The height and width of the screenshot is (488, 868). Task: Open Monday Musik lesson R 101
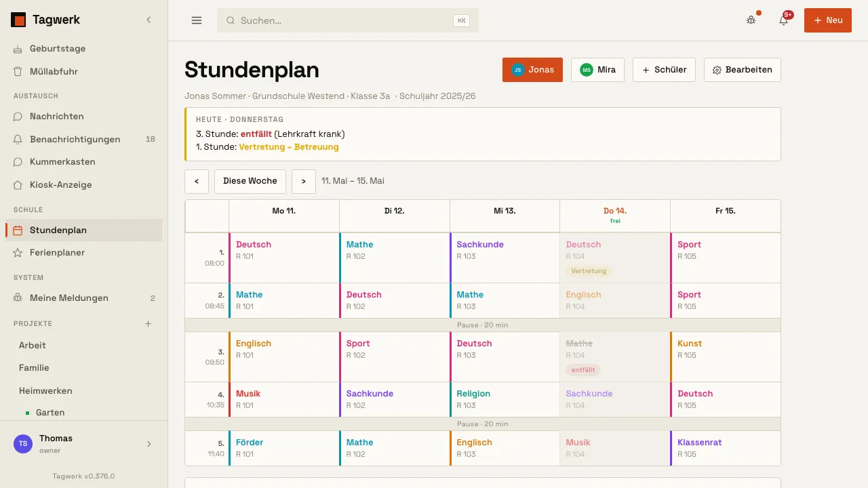click(284, 400)
